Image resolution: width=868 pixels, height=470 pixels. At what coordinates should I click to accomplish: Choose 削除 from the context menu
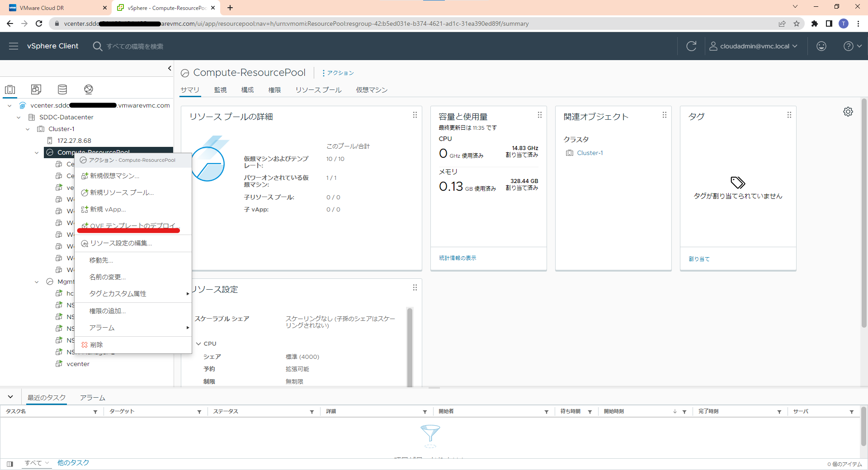[x=133, y=345]
